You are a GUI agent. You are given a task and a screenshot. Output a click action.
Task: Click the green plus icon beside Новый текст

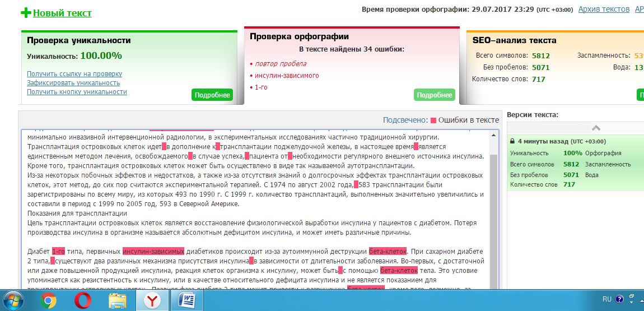click(x=25, y=13)
